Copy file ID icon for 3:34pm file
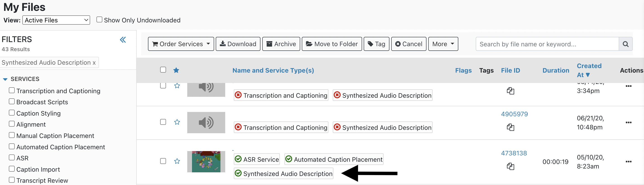This screenshot has height=185, width=644. click(x=511, y=91)
